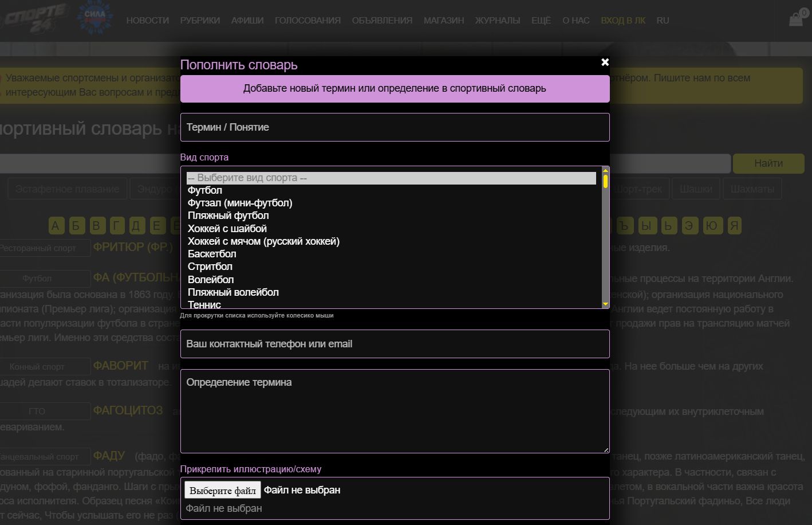Select Футбол in sport list
The image size is (812, 525).
coord(391,190)
